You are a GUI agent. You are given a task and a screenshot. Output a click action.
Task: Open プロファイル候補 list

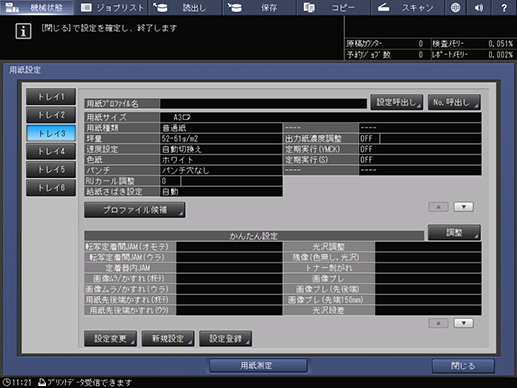135,210
